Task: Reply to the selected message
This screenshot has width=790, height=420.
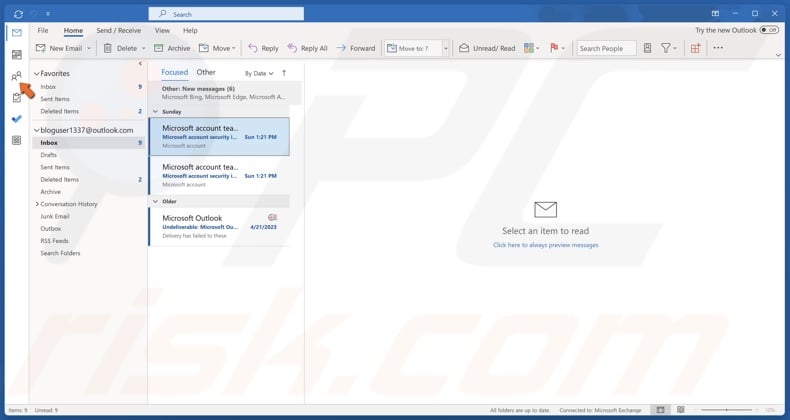Action: click(x=264, y=48)
